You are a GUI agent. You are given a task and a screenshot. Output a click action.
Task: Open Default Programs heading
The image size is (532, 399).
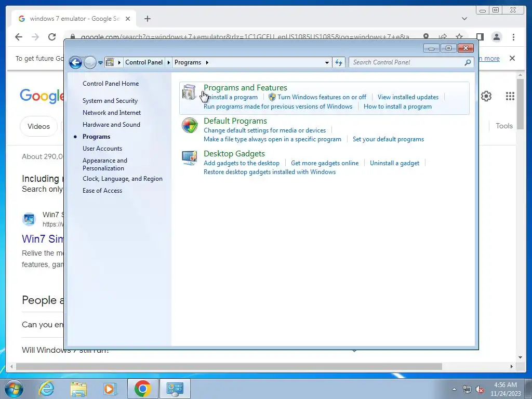[x=235, y=121]
